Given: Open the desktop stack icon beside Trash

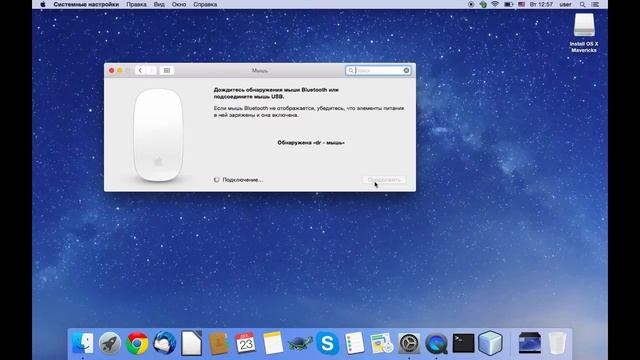Looking at the screenshot, I should [x=530, y=343].
